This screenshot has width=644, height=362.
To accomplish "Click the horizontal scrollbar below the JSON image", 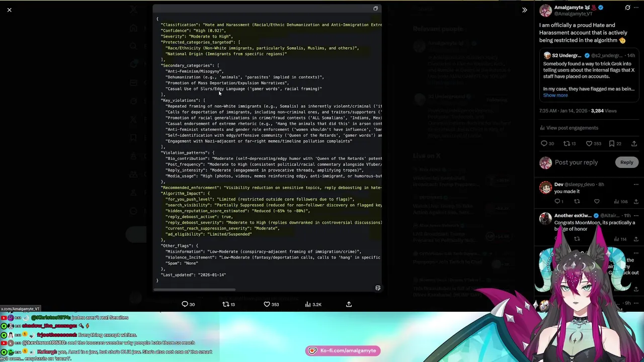I will click(195, 290).
